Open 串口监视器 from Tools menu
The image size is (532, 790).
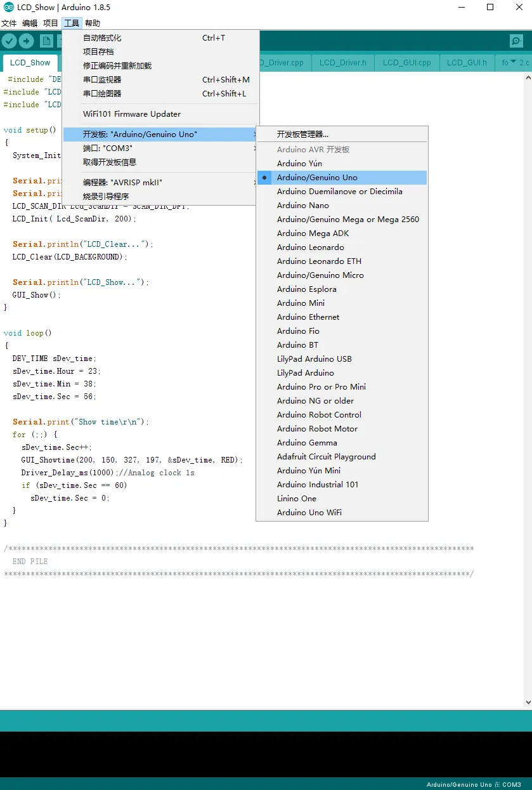161,80
